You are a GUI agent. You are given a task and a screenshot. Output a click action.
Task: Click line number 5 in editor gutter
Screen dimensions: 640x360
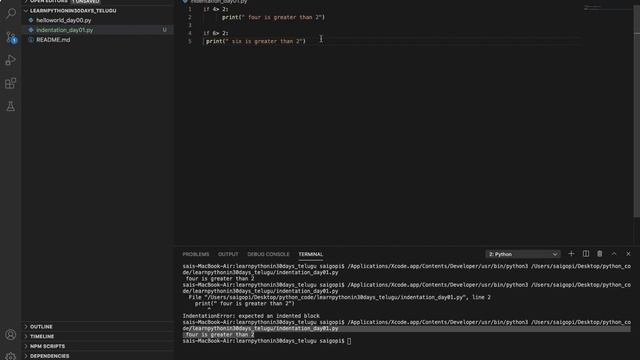[x=189, y=41]
